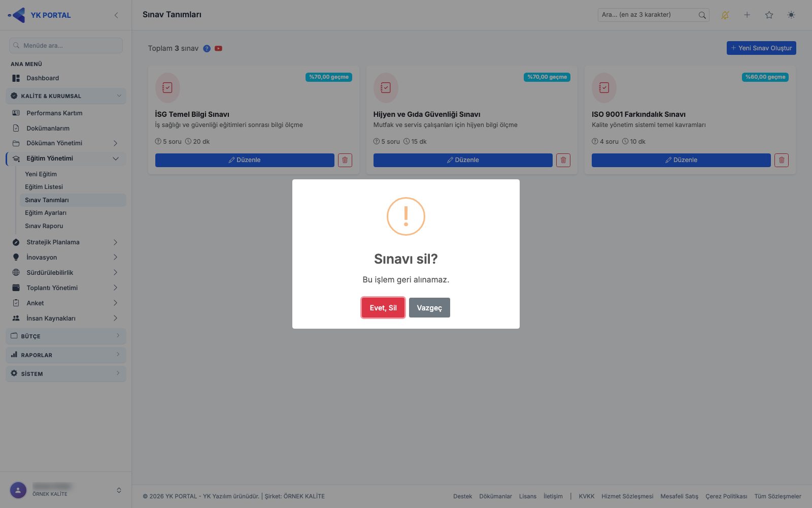The height and width of the screenshot is (508, 812).
Task: Expand Toplantı Yönetimi submenu
Action: [66, 288]
